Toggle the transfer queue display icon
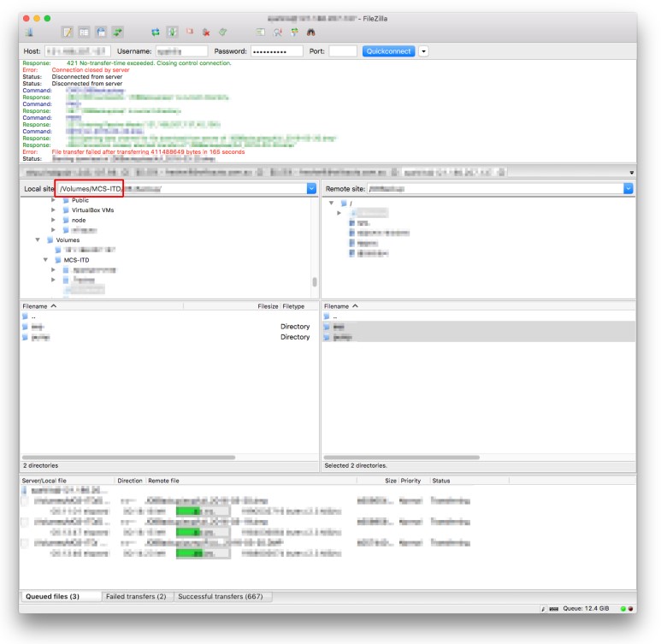661x644 pixels. [118, 32]
